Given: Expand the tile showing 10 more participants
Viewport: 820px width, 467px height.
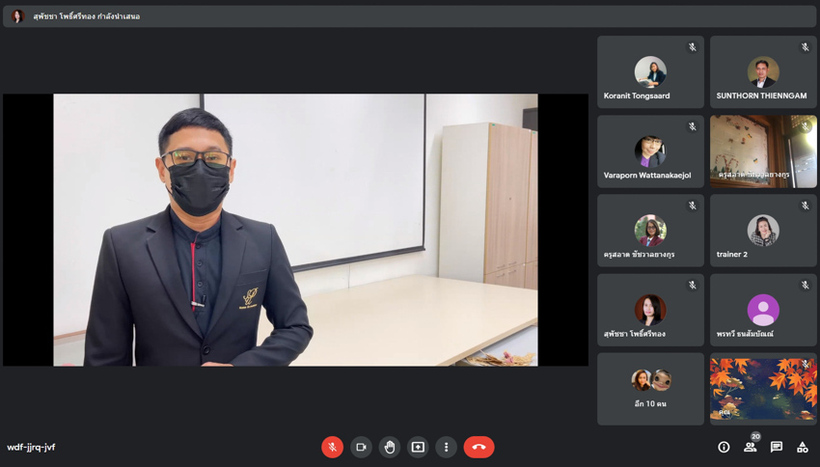Looking at the screenshot, I should click(x=650, y=388).
